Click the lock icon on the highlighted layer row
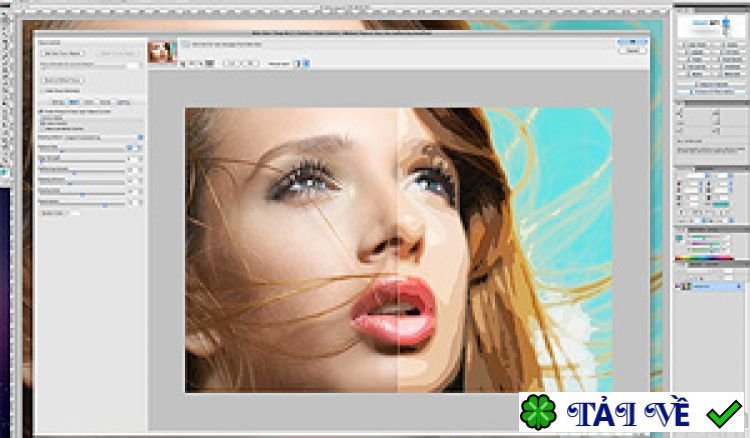This screenshot has width=750, height=438. 739,286
